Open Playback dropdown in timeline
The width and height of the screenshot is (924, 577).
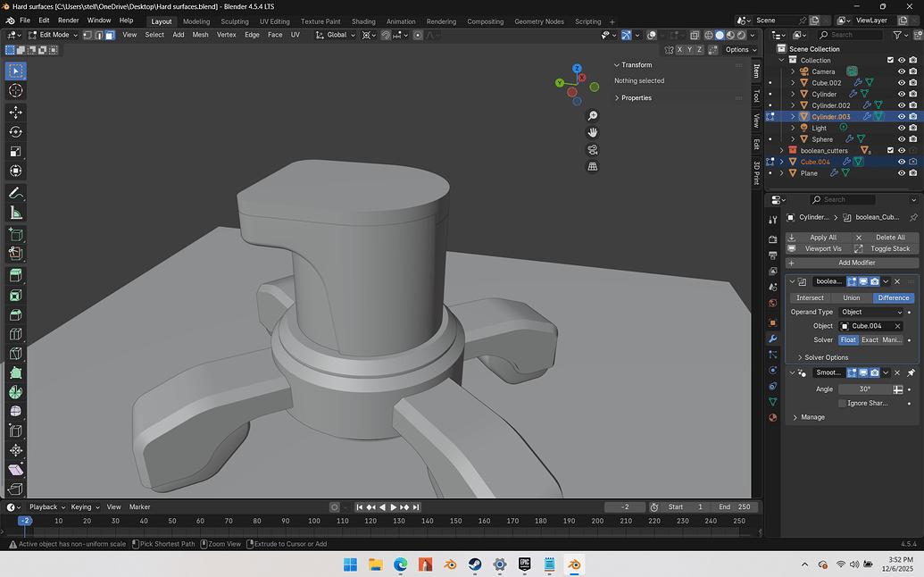tap(46, 506)
